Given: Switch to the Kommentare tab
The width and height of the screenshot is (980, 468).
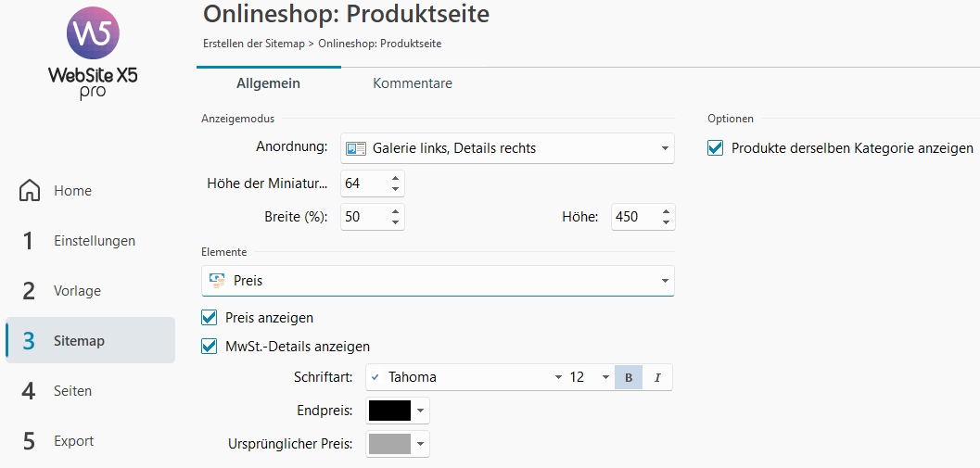Looking at the screenshot, I should click(413, 83).
